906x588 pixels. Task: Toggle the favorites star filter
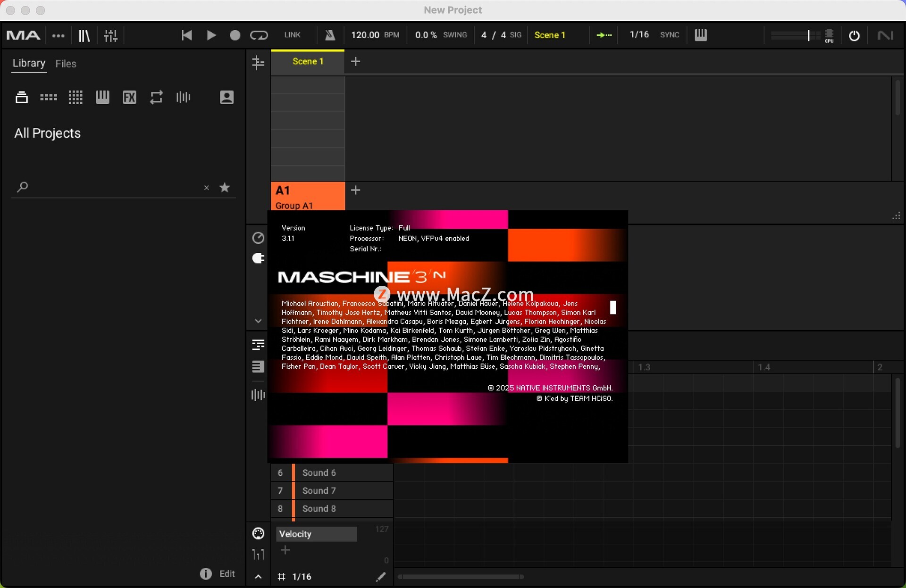[225, 187]
